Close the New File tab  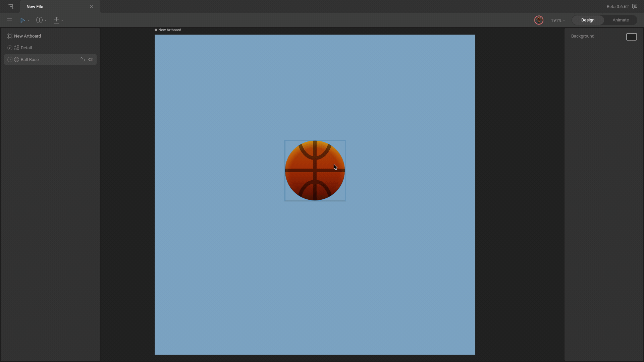[x=91, y=7]
